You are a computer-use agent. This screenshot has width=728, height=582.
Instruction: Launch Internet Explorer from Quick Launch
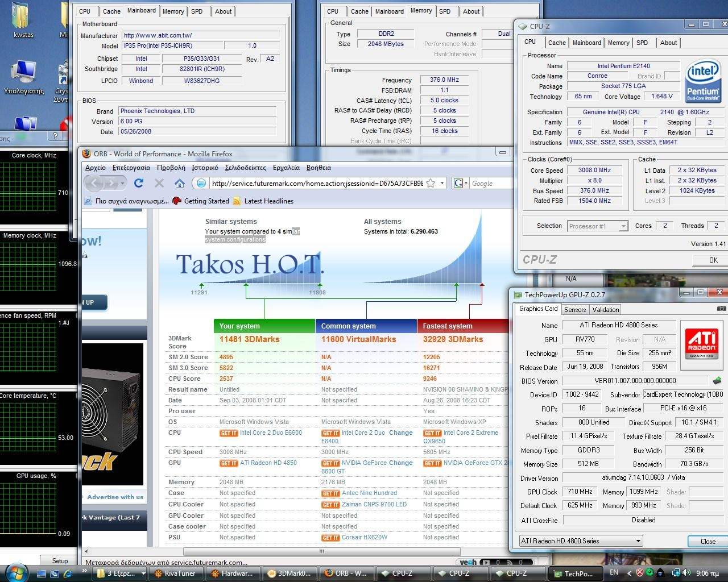[68, 573]
